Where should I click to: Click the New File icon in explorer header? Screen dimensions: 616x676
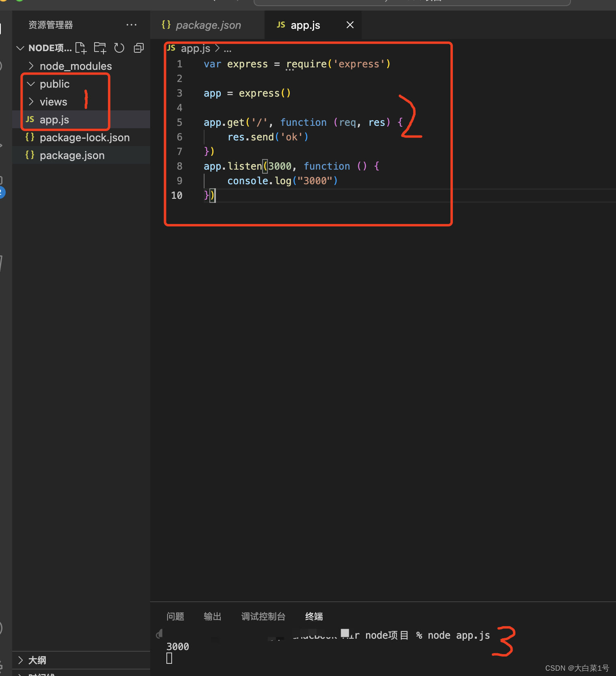[81, 48]
